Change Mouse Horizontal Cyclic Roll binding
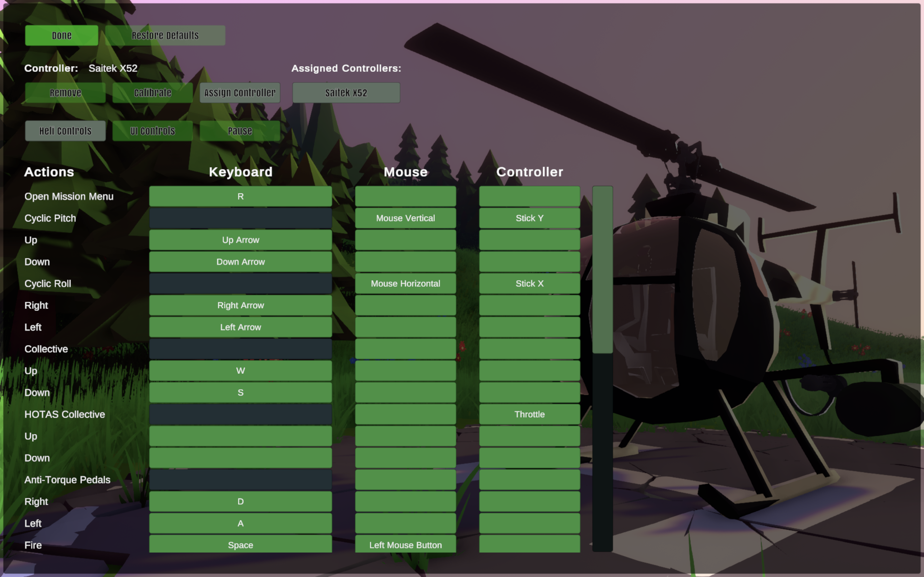Screen dimensions: 924x577 pyautogui.click(x=405, y=283)
